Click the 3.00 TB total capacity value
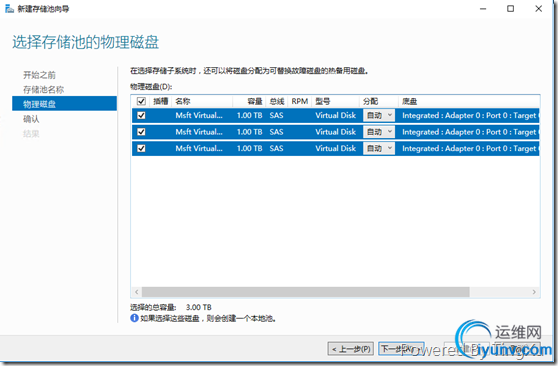Screen dimensions: 558x366 [x=199, y=307]
